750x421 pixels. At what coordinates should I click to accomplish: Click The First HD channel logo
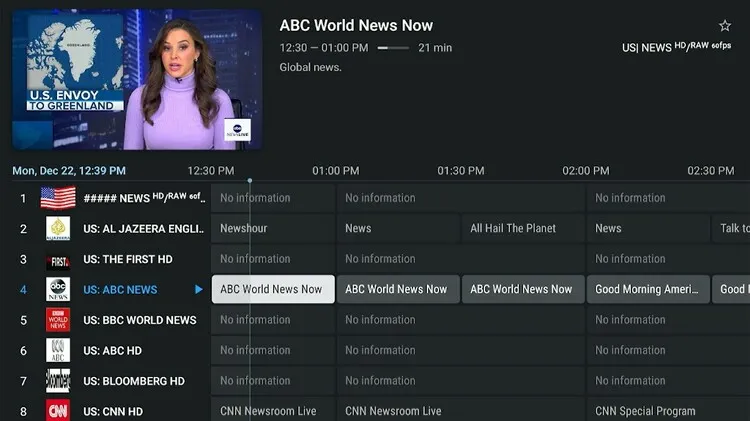(58, 261)
